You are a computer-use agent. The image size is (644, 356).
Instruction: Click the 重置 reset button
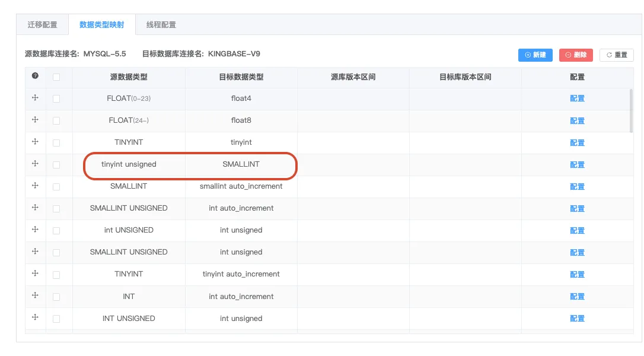point(617,55)
